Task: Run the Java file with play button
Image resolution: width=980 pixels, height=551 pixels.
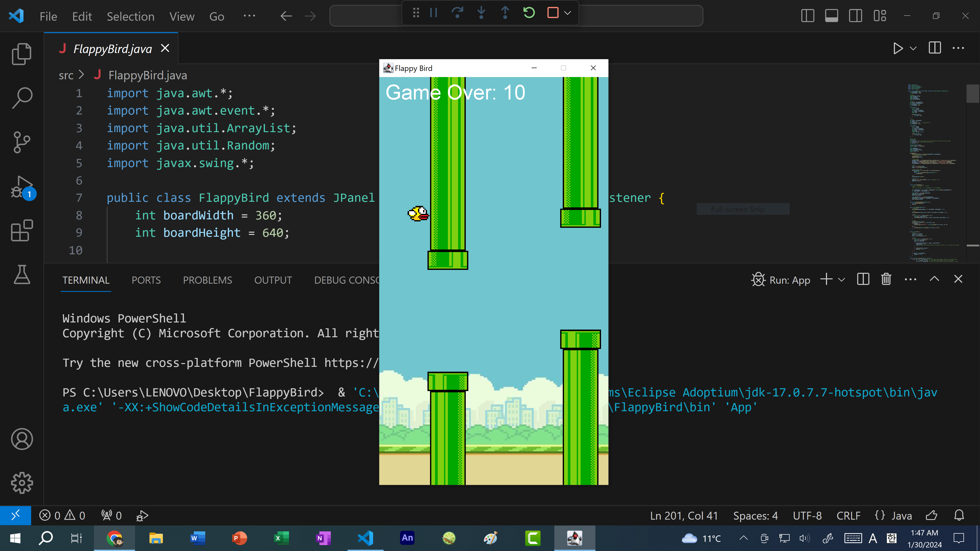Action: point(898,48)
